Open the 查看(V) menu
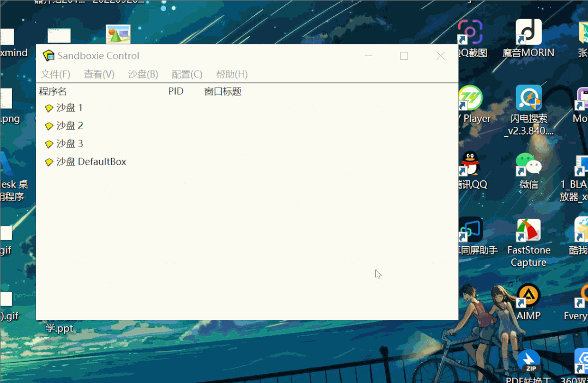 [99, 74]
